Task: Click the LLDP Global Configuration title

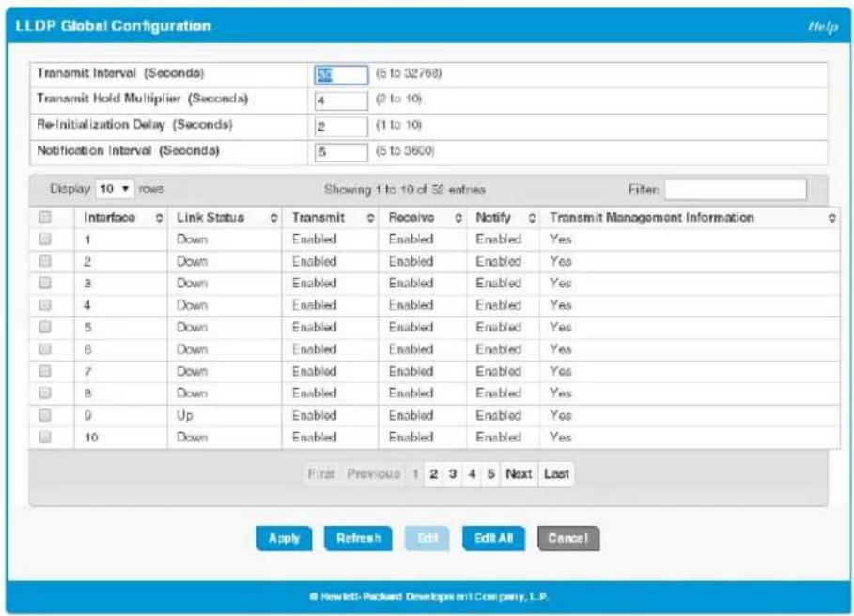Action: 114,25
